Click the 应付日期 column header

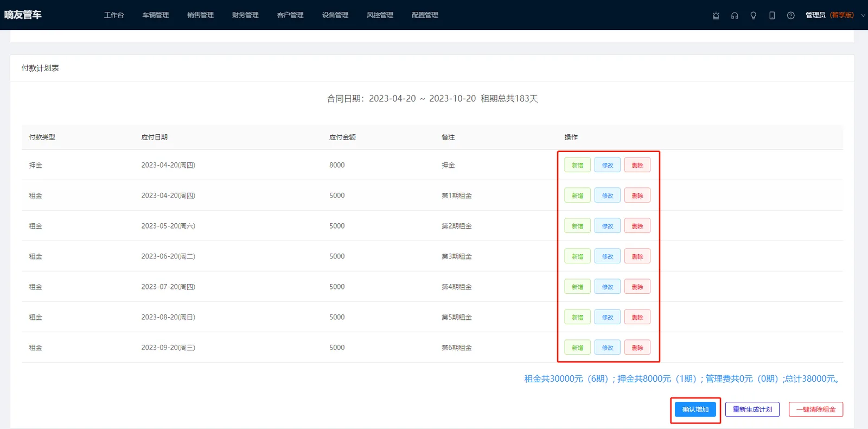point(155,137)
